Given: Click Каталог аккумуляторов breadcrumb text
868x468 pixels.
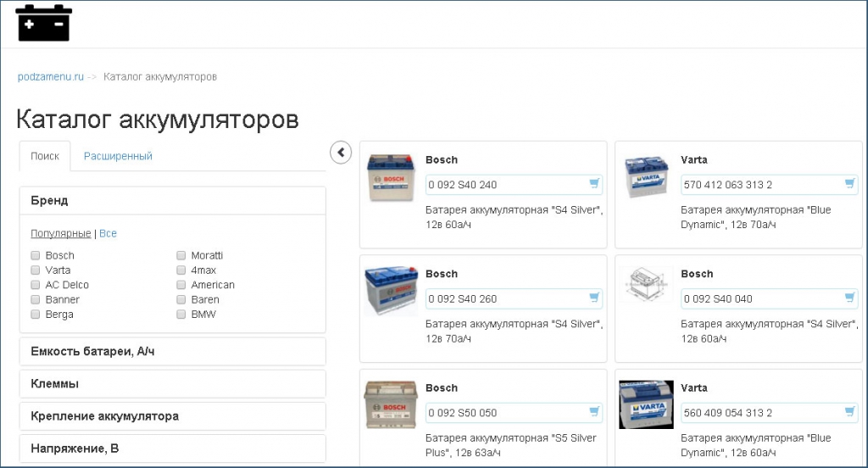Looking at the screenshot, I should [160, 76].
